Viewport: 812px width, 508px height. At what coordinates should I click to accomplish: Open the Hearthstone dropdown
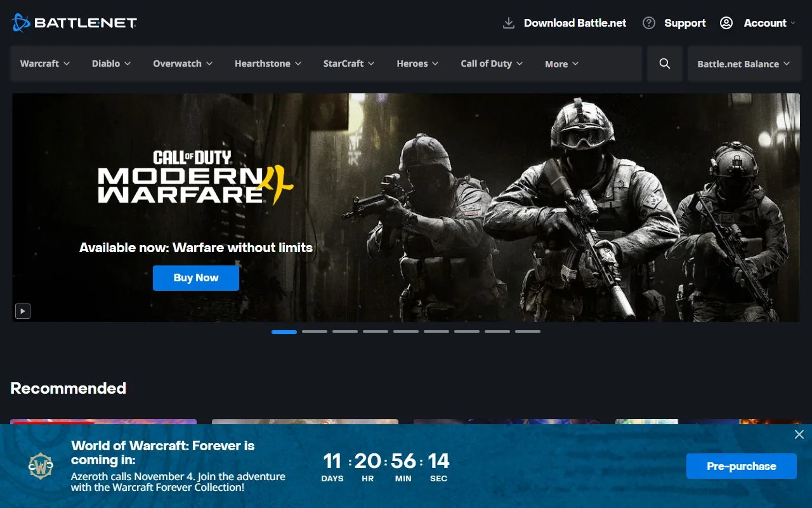click(x=268, y=63)
